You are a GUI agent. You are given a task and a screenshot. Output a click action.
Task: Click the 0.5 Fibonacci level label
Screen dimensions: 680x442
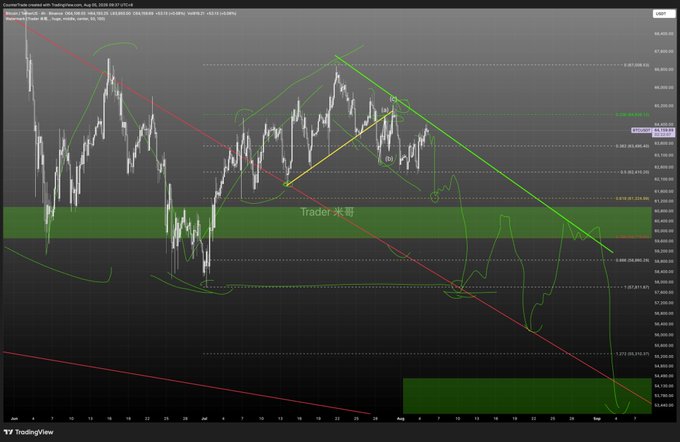(x=634, y=172)
